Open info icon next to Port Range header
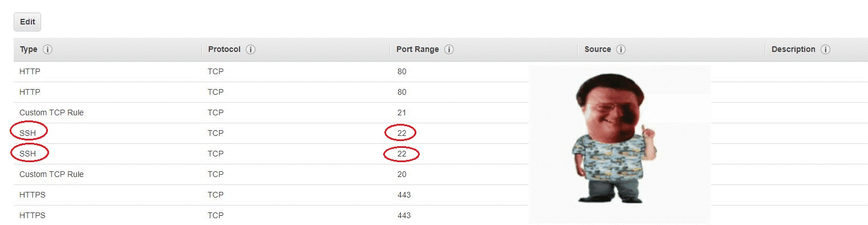This screenshot has height=225, width=868. [449, 50]
